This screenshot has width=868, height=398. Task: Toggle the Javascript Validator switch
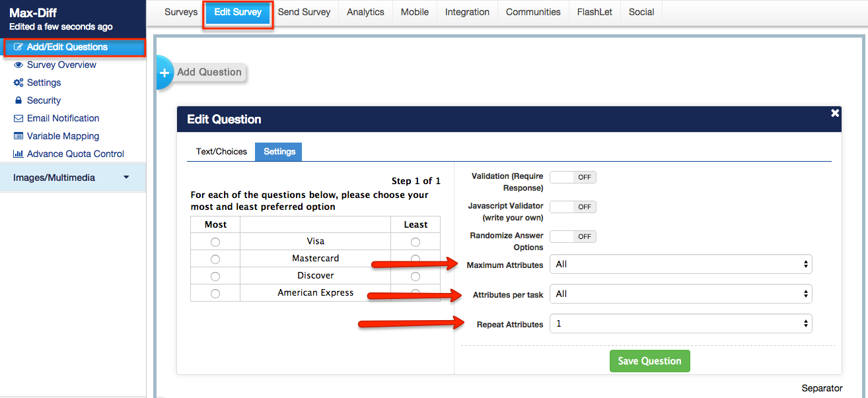573,207
